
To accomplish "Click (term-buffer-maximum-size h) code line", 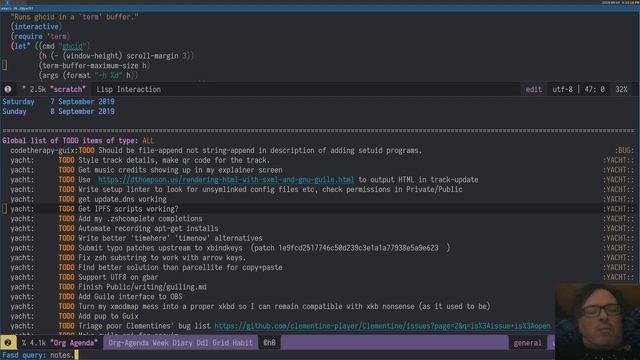I will 94,66.
